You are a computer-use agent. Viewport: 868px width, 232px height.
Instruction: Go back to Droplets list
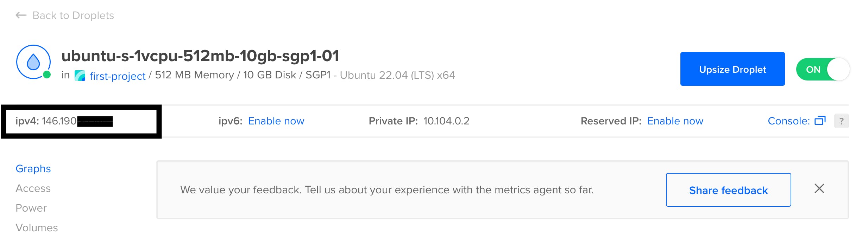click(x=73, y=15)
